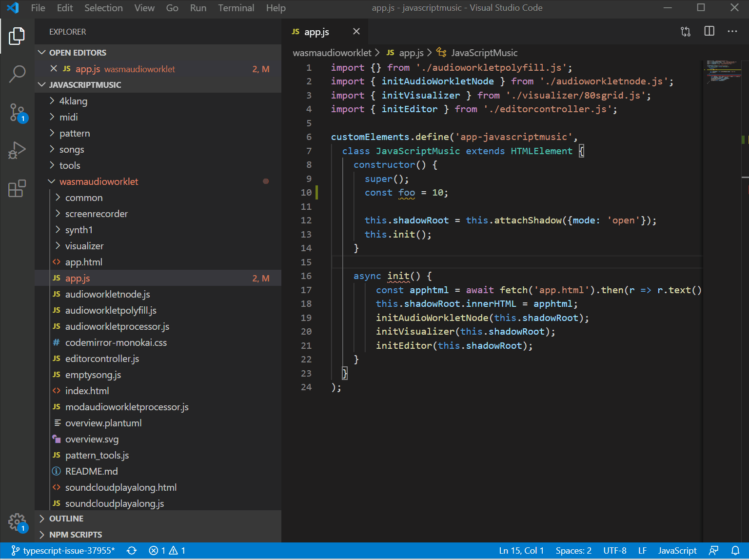Split the editor to the right
This screenshot has width=749, height=560.
[x=710, y=31]
